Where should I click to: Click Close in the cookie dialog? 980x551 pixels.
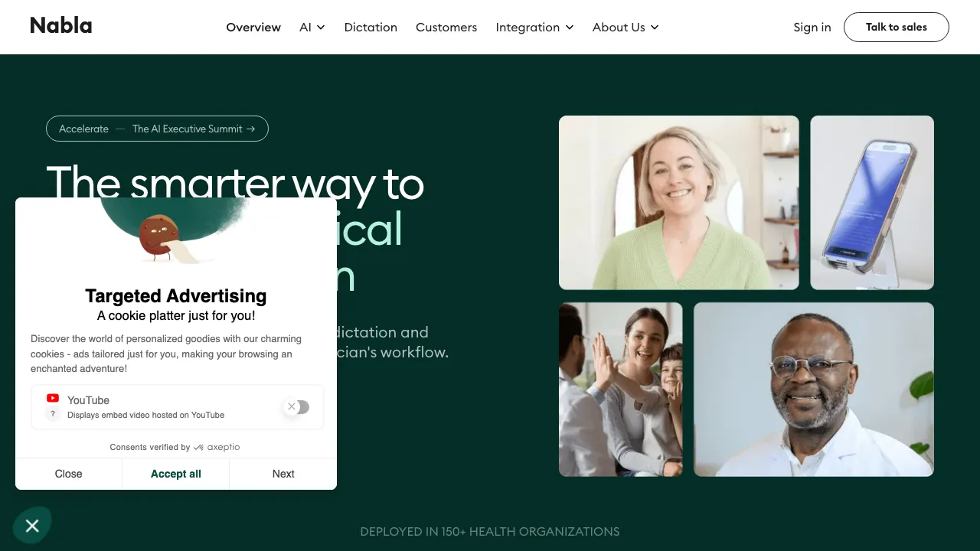pos(69,474)
